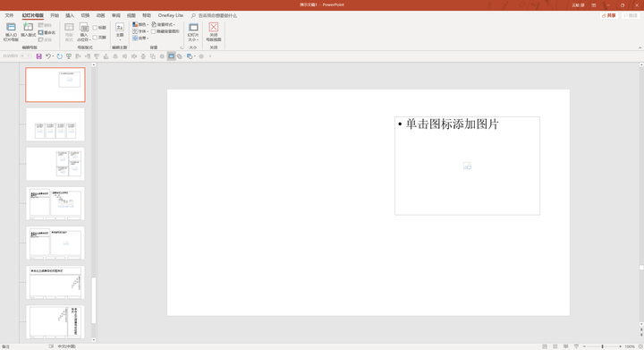Open the Effects (效果) dropdown
This screenshot has height=350, width=644.
(x=140, y=38)
